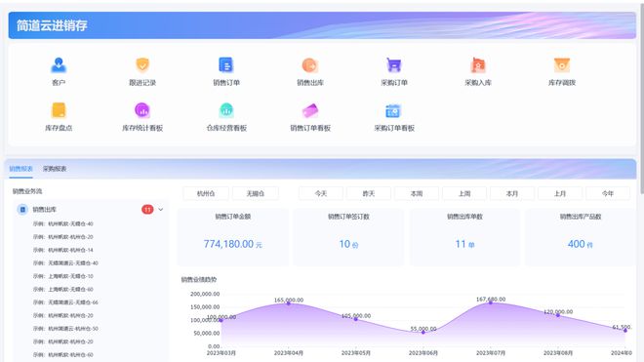The height and width of the screenshot is (362, 644).
Task: Switch to the 销售报表 tab
Action: (x=20, y=169)
